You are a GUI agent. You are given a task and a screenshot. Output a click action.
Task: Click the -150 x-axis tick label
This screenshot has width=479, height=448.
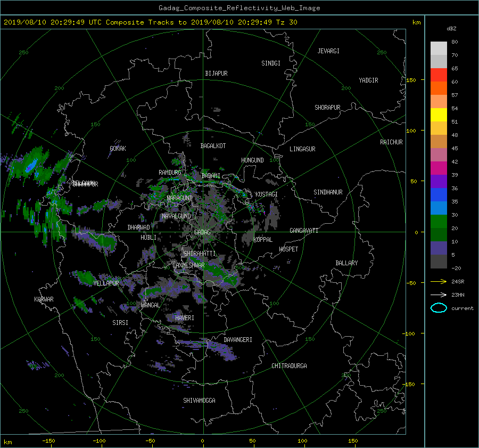coord(48,441)
